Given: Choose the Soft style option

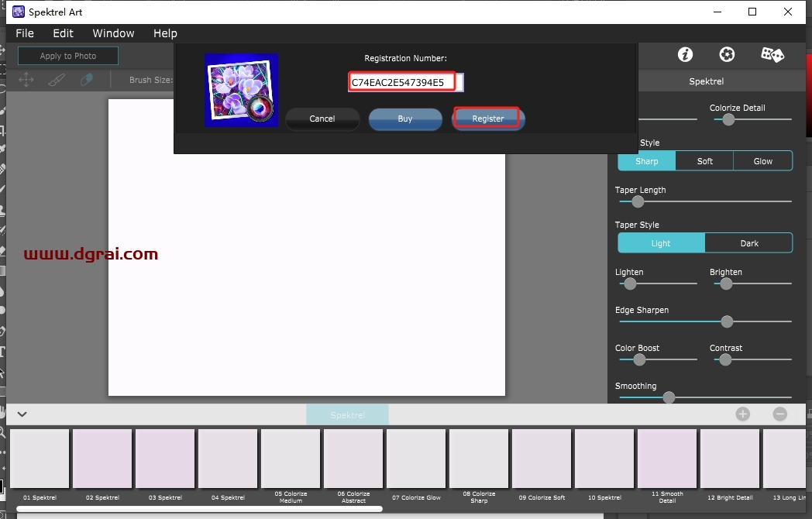Looking at the screenshot, I should click(x=705, y=161).
